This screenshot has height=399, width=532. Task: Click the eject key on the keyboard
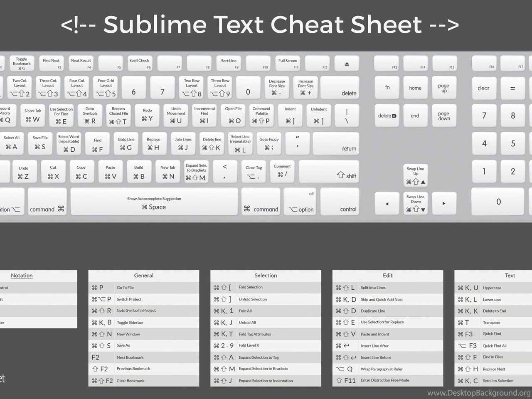[x=347, y=64]
